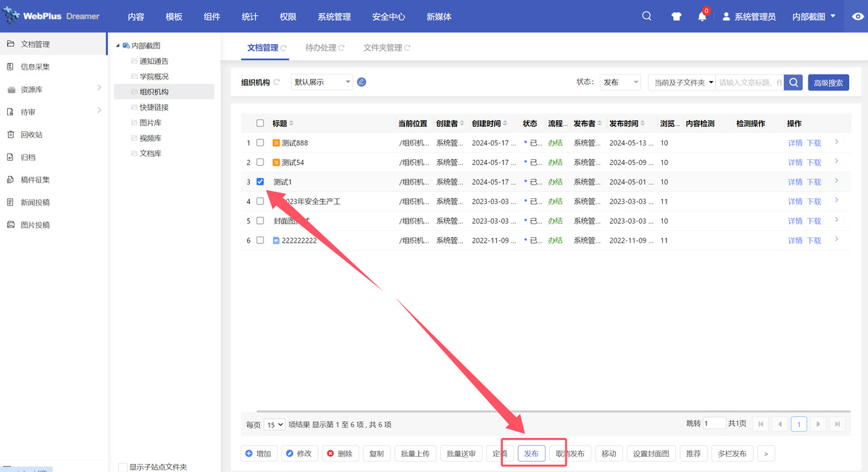Go to the next page of results

coord(818,424)
